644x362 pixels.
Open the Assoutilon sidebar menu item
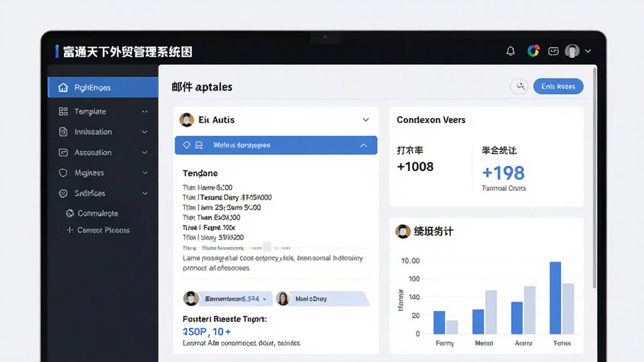(103, 152)
